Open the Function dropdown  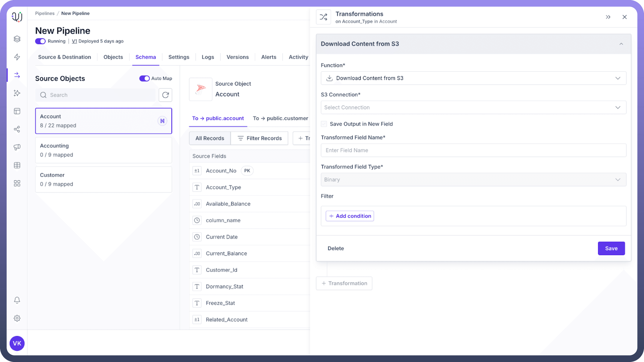point(473,78)
